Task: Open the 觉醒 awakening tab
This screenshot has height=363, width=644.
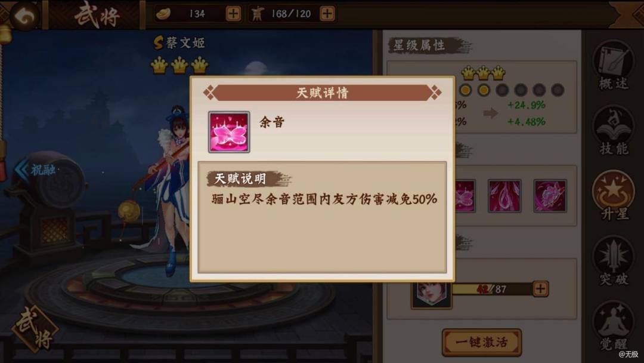Action: [x=614, y=325]
